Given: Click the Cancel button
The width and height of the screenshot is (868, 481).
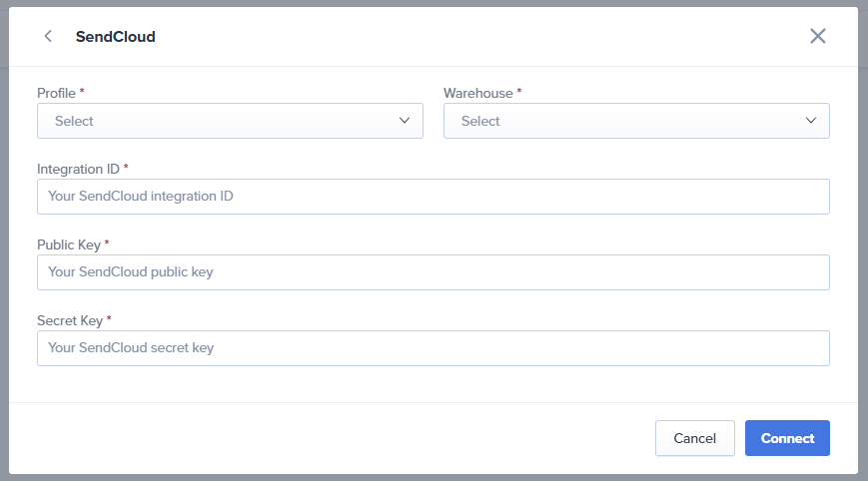Looking at the screenshot, I should click(695, 438).
